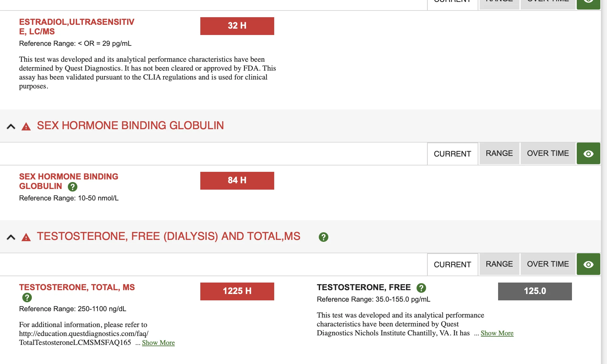
Task: Collapse the Sex Hormone Binding Globulin section
Action: tap(11, 127)
